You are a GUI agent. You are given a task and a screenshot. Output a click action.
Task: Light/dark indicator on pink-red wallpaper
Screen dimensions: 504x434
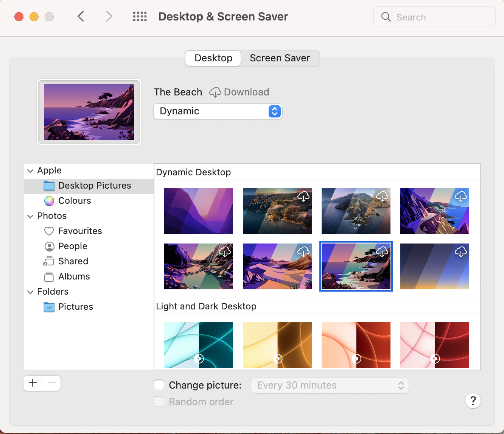[435, 358]
